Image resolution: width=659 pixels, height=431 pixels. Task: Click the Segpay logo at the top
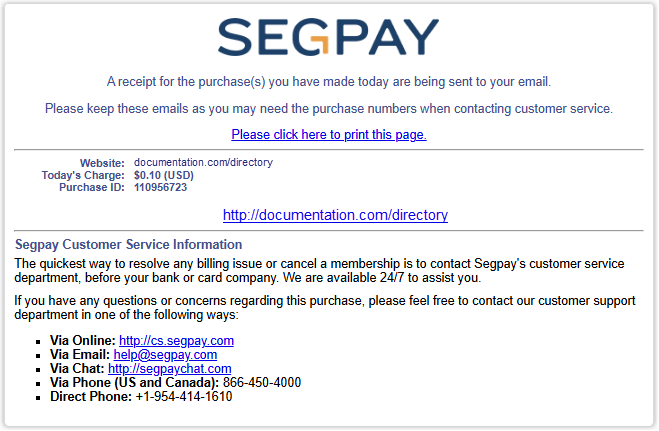(328, 37)
